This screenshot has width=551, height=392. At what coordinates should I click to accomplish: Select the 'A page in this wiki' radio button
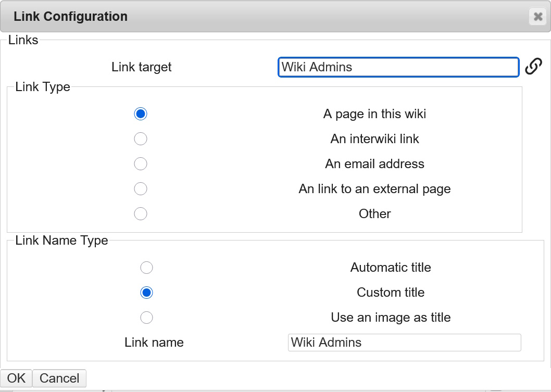pyautogui.click(x=141, y=114)
